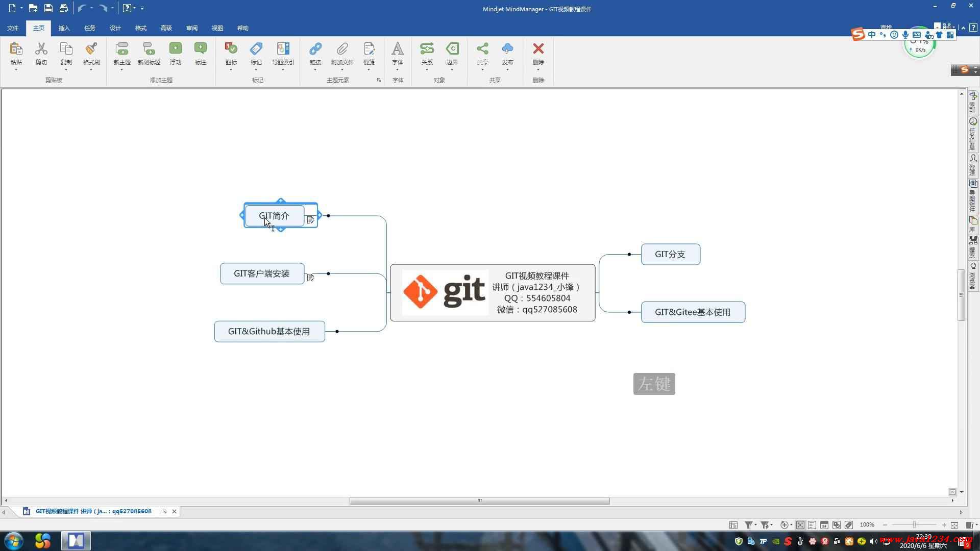Switch to the Review (审阅) tab
This screenshot has width=980, height=551.
click(x=192, y=28)
